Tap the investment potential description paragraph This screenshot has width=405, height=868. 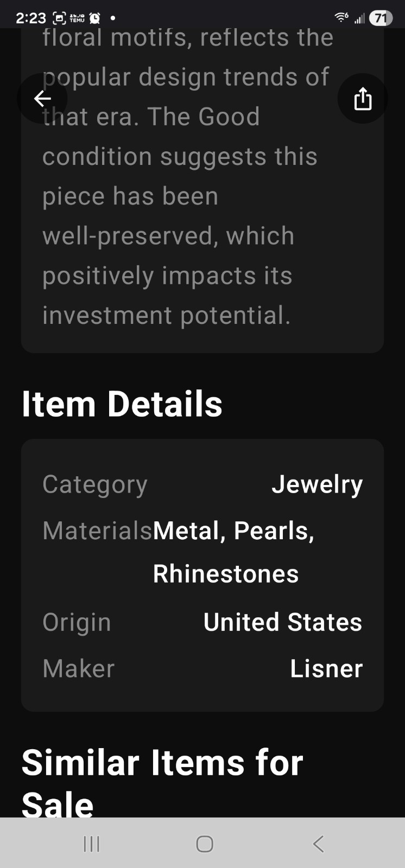pyautogui.click(x=188, y=176)
